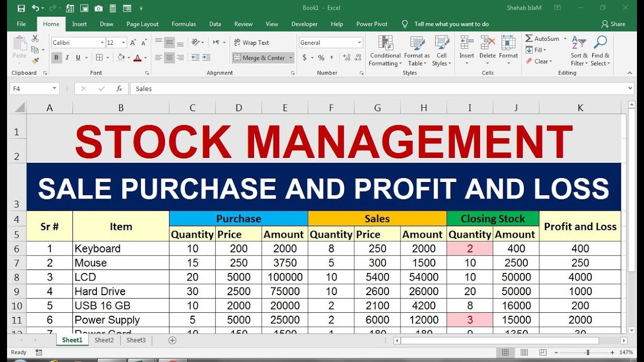Switch to the Page Layout tab

(142, 24)
